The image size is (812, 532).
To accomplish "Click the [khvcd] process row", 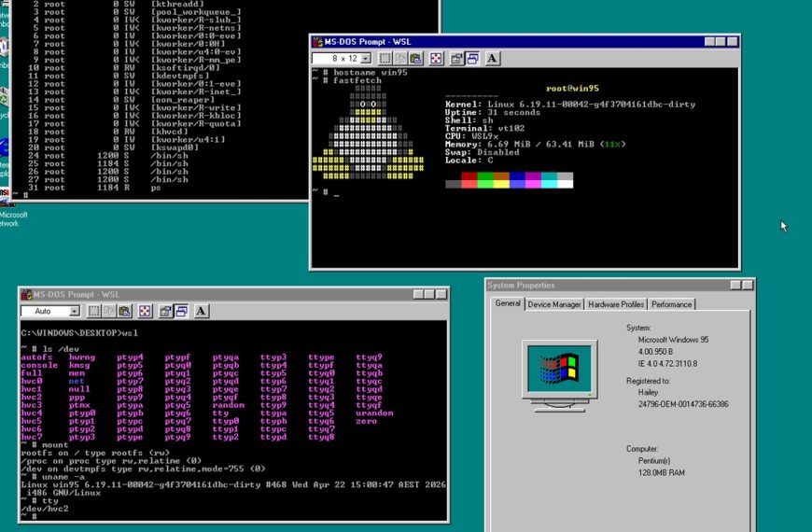I will [109, 132].
